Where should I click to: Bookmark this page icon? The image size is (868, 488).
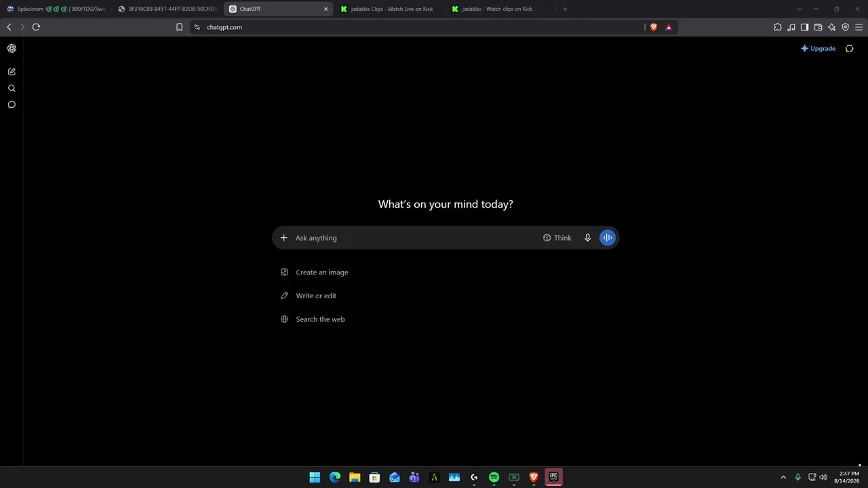point(179,27)
